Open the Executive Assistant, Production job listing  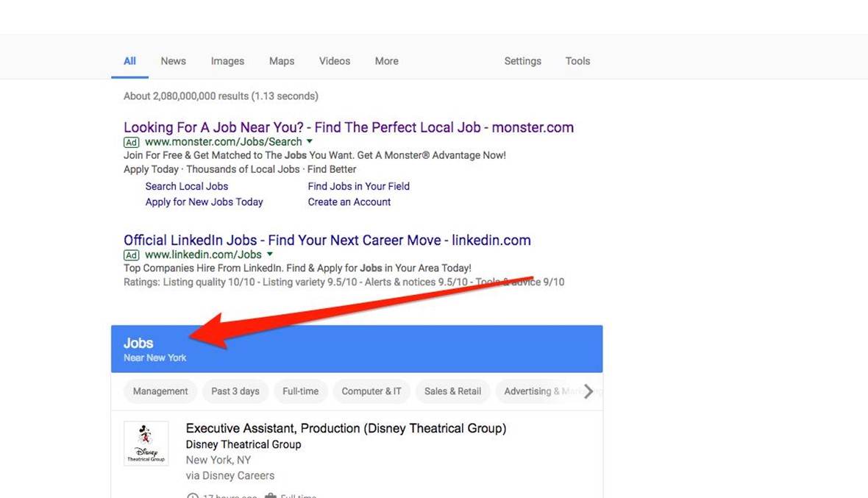tap(346, 428)
